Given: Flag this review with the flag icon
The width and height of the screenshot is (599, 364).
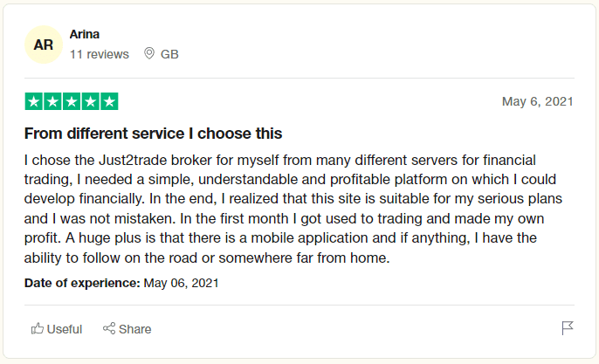Looking at the screenshot, I should point(568,327).
